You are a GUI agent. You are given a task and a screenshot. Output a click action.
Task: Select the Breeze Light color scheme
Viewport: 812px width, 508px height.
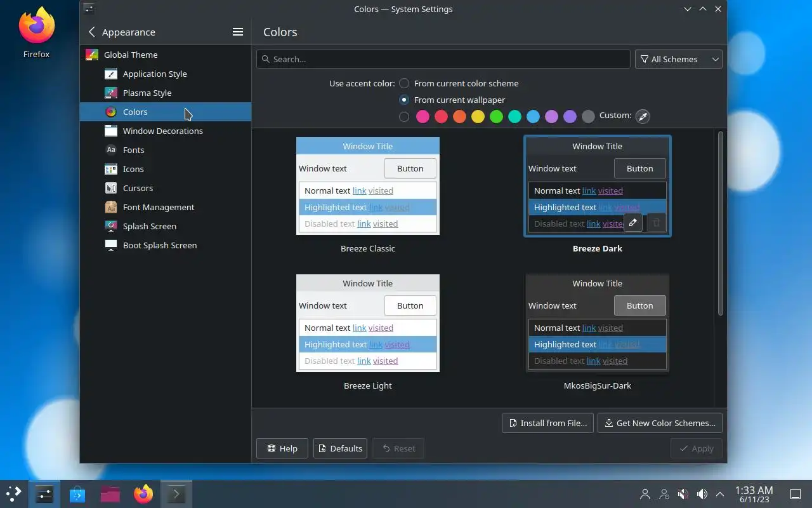pos(368,323)
